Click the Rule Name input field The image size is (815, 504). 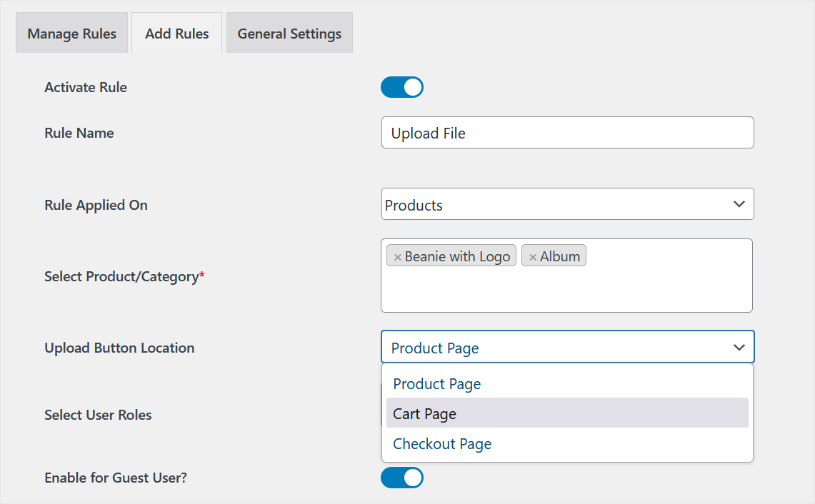click(x=568, y=133)
